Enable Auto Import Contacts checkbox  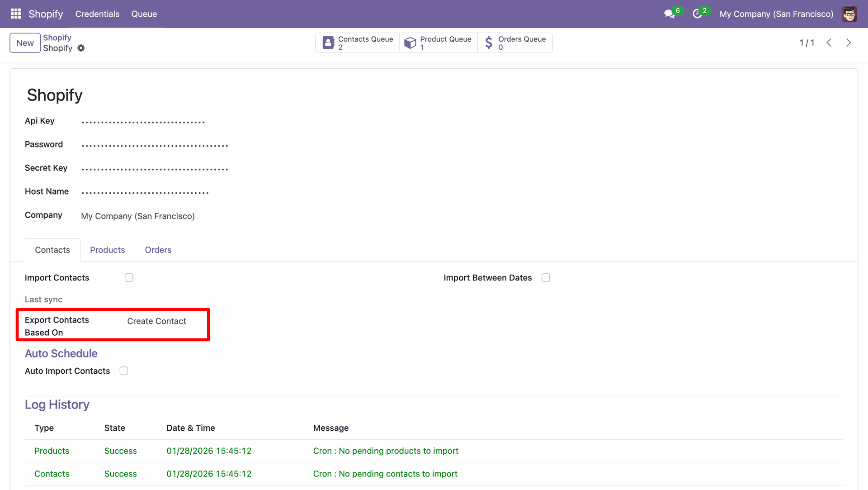124,371
